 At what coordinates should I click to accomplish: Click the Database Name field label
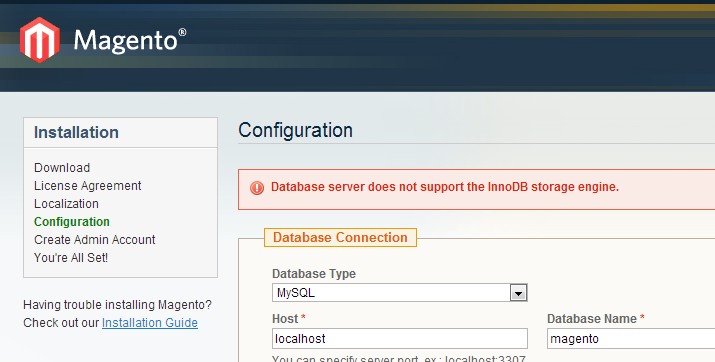[596, 319]
